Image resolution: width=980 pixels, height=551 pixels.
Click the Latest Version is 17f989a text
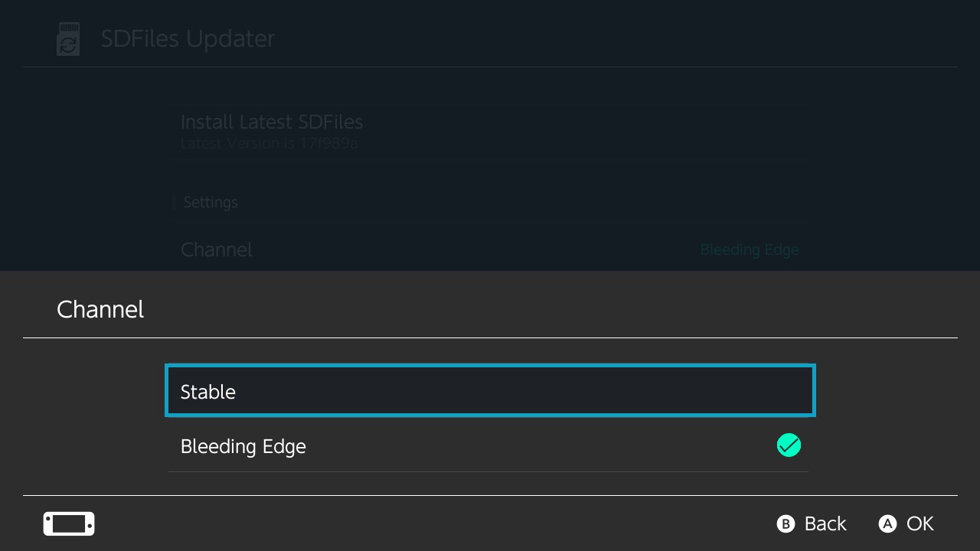pos(269,143)
